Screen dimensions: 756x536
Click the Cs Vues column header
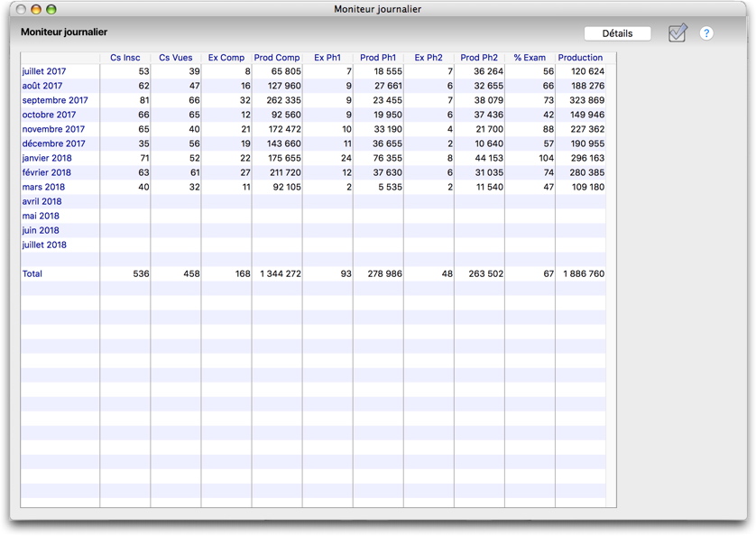tap(176, 58)
